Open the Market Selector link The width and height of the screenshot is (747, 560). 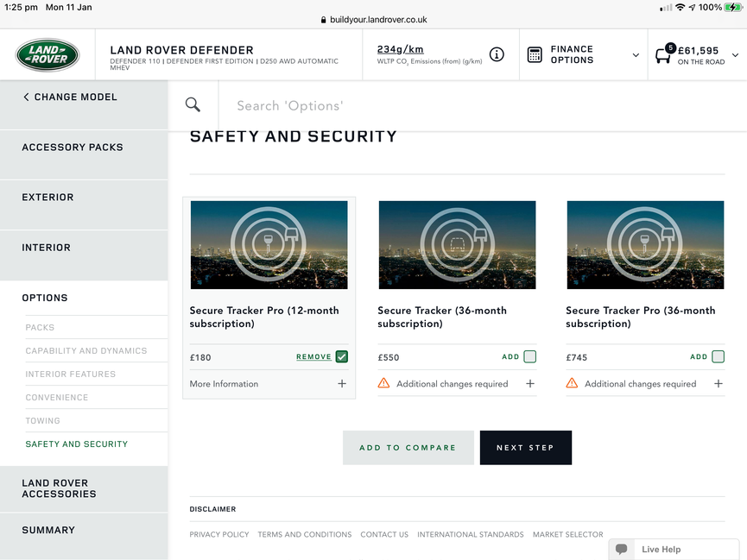coord(568,534)
